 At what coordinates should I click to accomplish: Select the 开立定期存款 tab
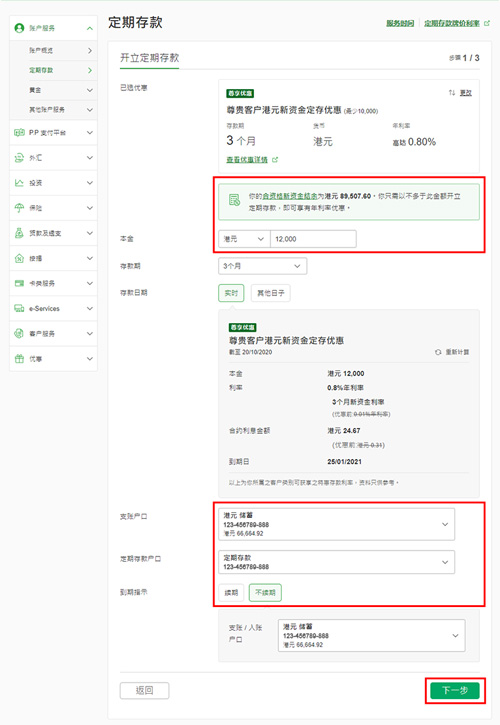[149, 58]
